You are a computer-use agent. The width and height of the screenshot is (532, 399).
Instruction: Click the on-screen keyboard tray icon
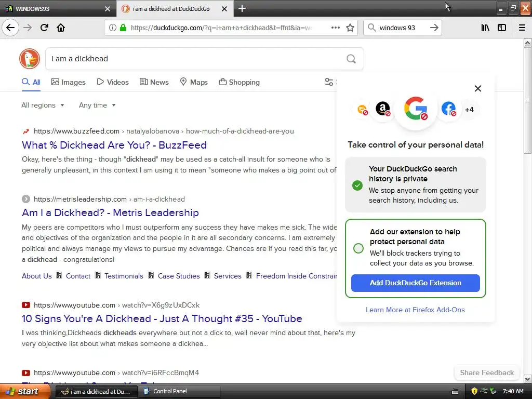click(x=455, y=392)
